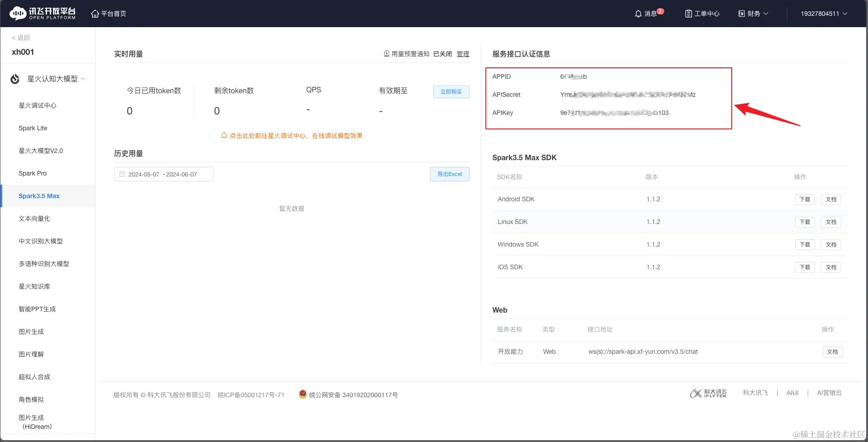Click the 2024-05-07 - 2024-06-07 date range field

[x=163, y=174]
